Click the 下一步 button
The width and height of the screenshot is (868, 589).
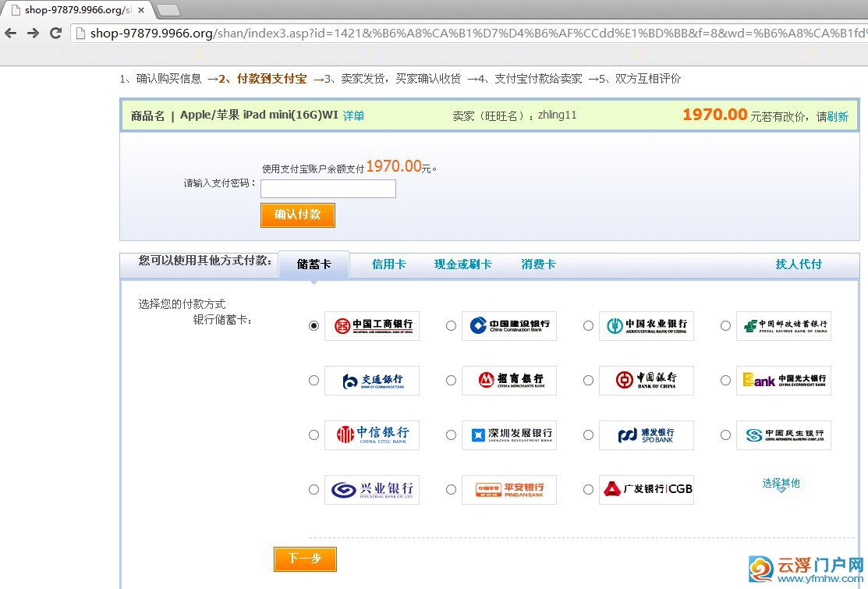point(305,559)
